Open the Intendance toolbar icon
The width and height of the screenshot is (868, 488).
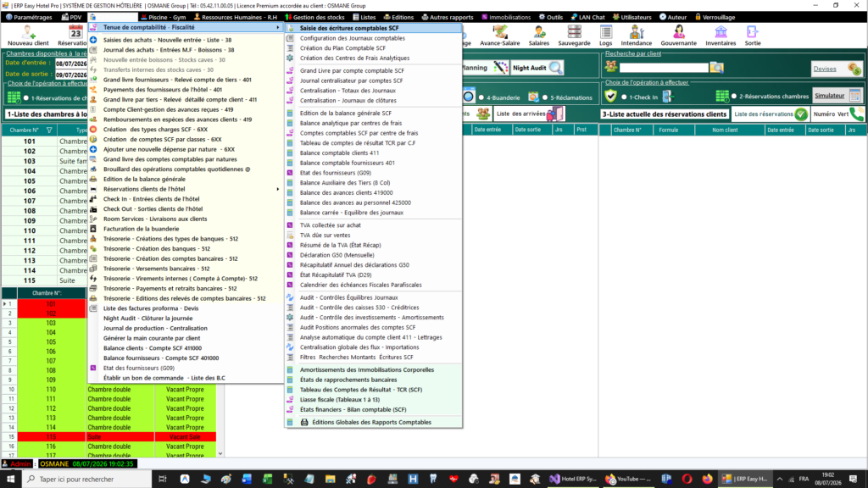point(636,36)
